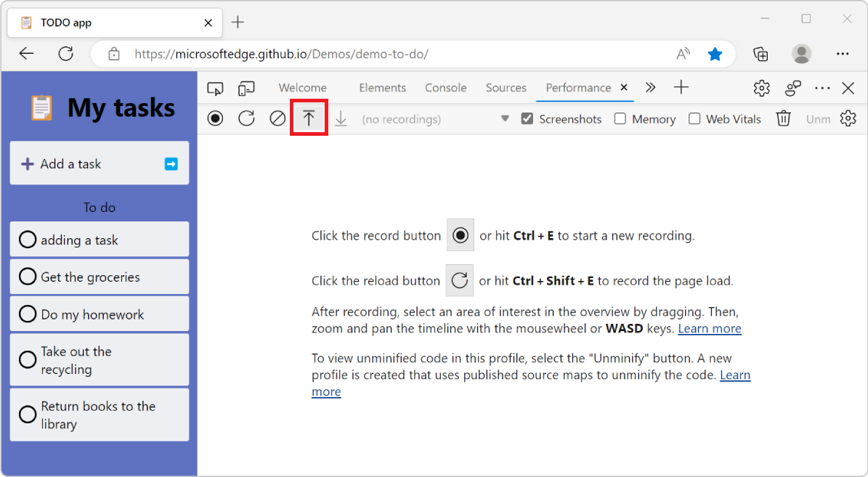This screenshot has height=477, width=868.
Task: Open the Sources tab
Action: [x=506, y=87]
